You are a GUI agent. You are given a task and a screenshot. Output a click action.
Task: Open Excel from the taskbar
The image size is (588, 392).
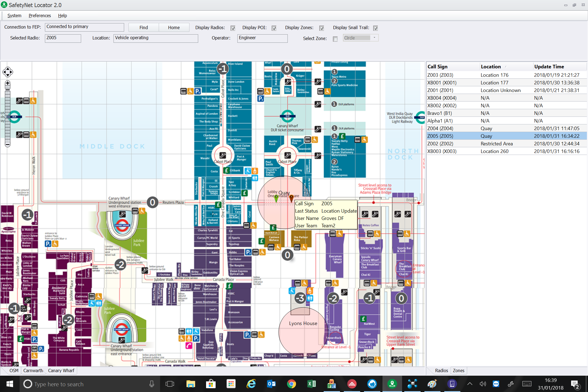tap(311, 384)
